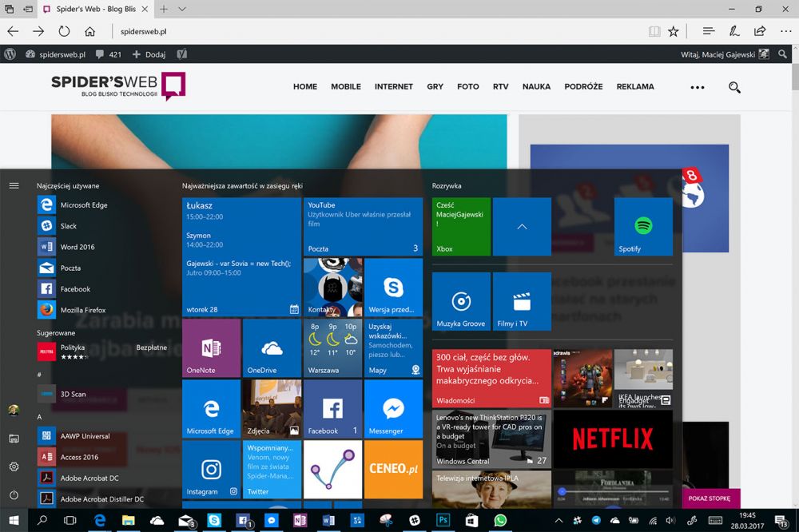Open the Zdjęcia photos tile
This screenshot has width=799, height=532.
click(x=272, y=409)
